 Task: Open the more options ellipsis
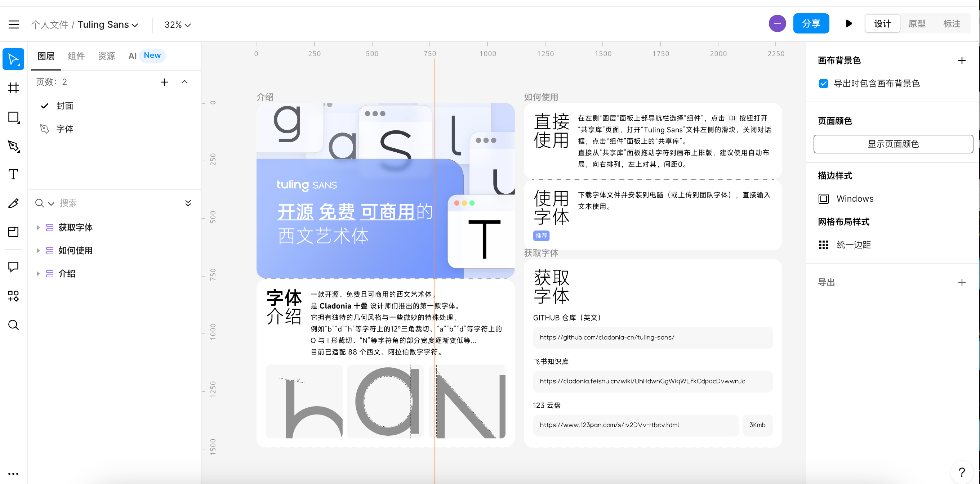(13, 474)
